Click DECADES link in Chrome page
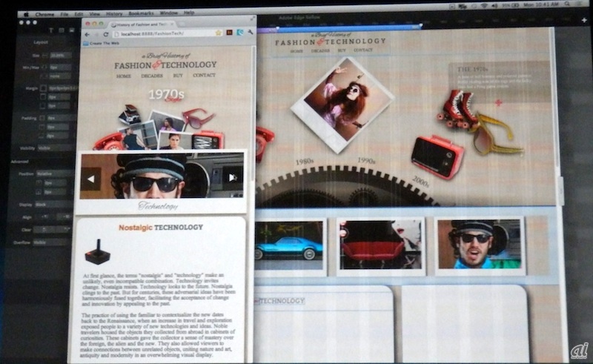Screen dimensions: 593x364 [x=152, y=76]
